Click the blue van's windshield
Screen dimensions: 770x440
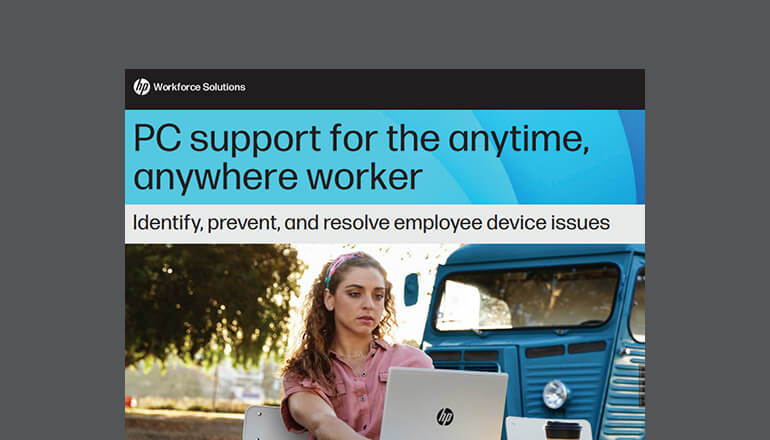click(527, 298)
